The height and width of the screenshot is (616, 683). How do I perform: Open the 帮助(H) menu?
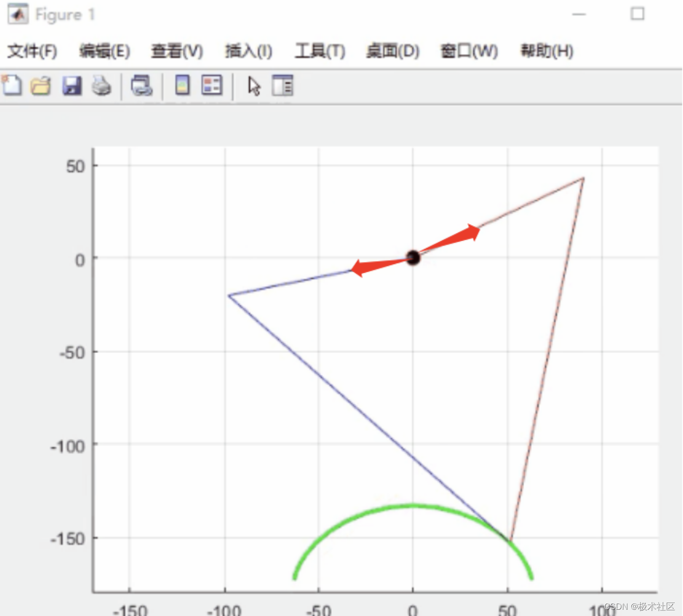pyautogui.click(x=547, y=51)
